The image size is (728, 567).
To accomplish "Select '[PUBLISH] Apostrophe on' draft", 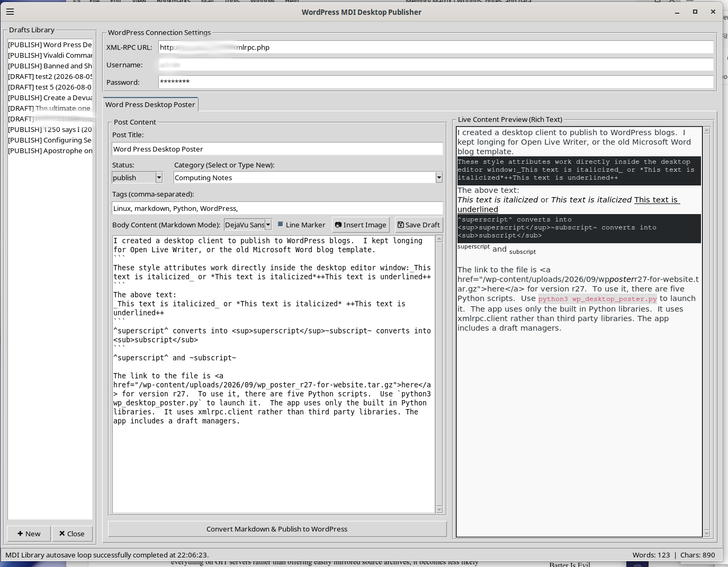I will [x=50, y=150].
